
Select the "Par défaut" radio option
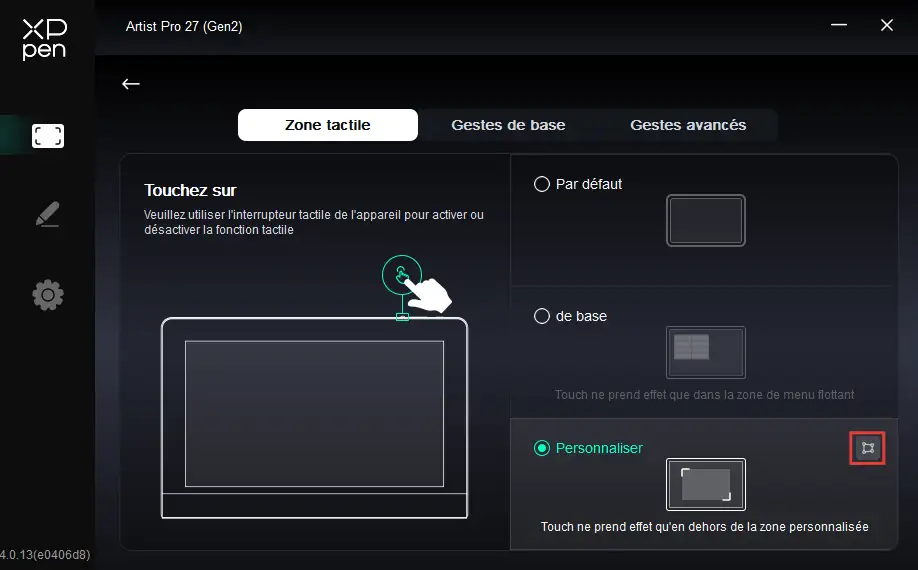[542, 184]
